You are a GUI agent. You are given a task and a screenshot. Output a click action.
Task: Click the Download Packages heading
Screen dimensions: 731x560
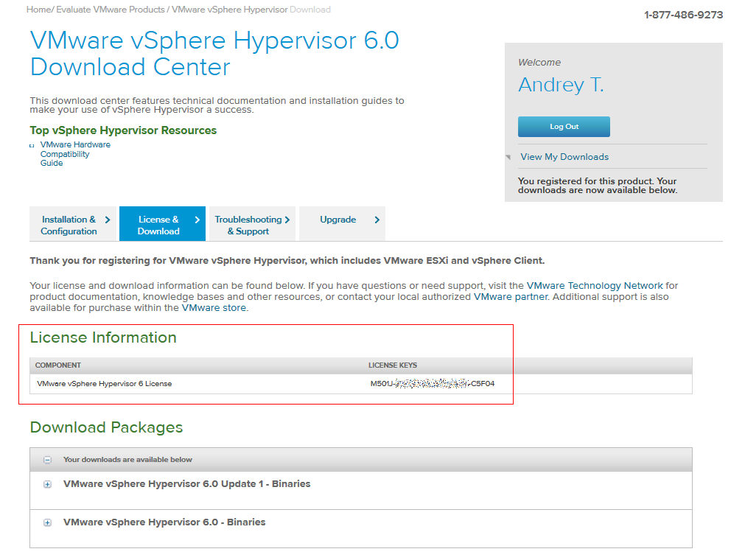pos(106,427)
